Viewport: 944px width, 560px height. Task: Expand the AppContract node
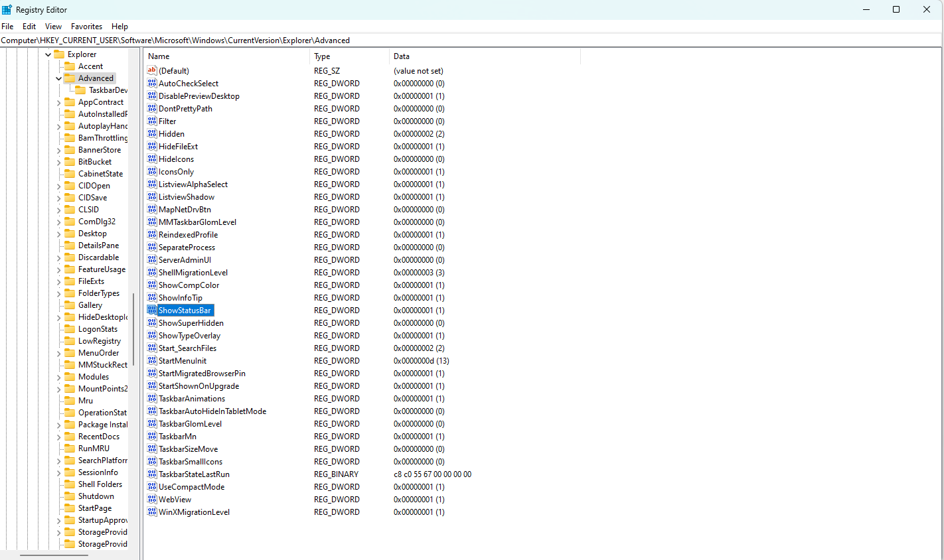click(60, 102)
